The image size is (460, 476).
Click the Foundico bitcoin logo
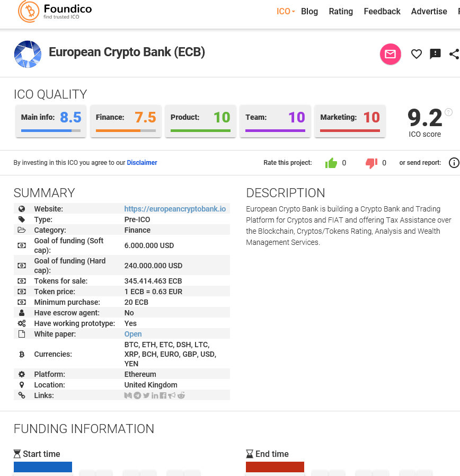pyautogui.click(x=29, y=12)
